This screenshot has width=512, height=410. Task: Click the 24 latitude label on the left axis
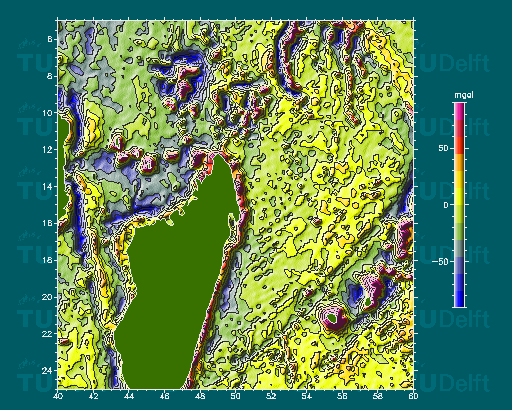[48, 370]
